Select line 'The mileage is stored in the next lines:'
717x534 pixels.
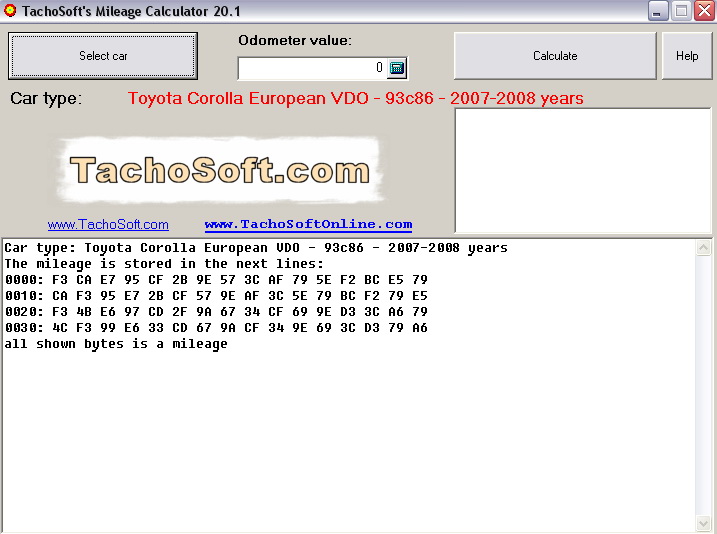click(x=164, y=264)
